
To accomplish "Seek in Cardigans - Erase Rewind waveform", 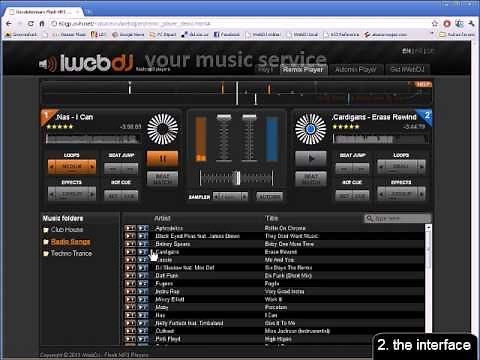I will [x=380, y=139].
